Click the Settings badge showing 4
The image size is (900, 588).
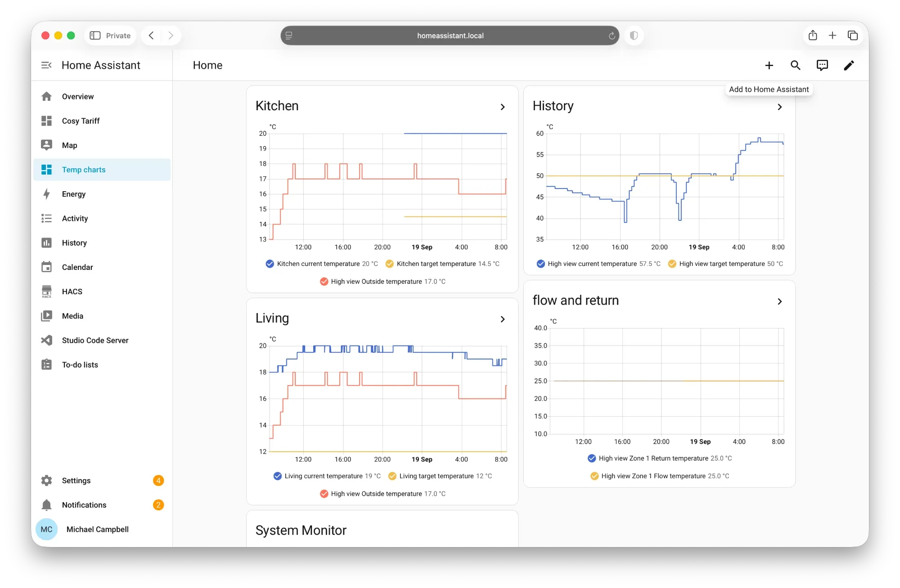tap(158, 480)
